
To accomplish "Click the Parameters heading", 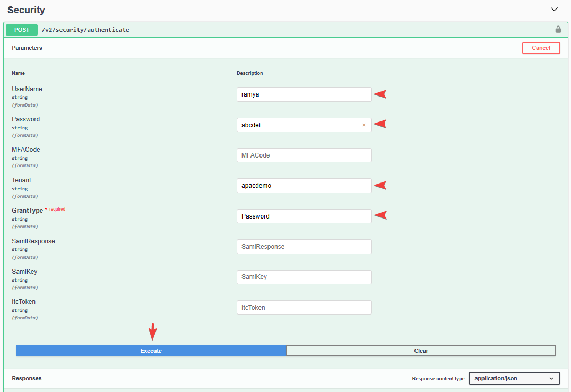I will click(x=27, y=48).
